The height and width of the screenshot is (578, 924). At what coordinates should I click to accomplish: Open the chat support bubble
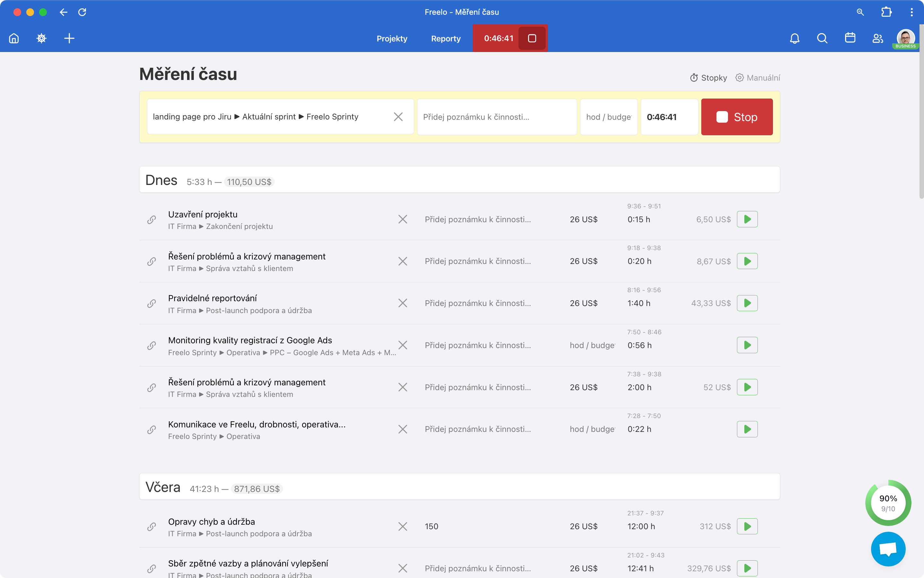tap(888, 549)
